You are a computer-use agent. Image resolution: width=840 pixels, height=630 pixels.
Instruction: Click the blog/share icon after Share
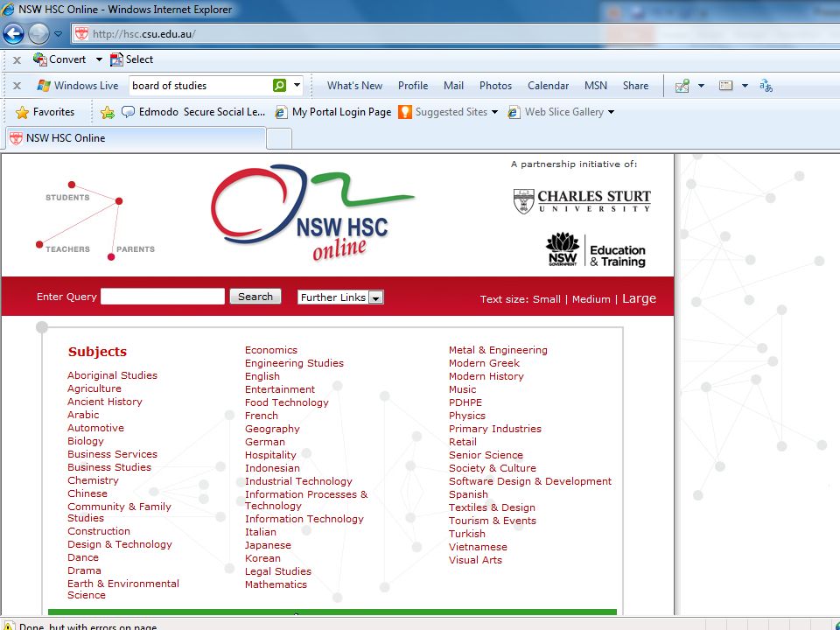coord(682,86)
